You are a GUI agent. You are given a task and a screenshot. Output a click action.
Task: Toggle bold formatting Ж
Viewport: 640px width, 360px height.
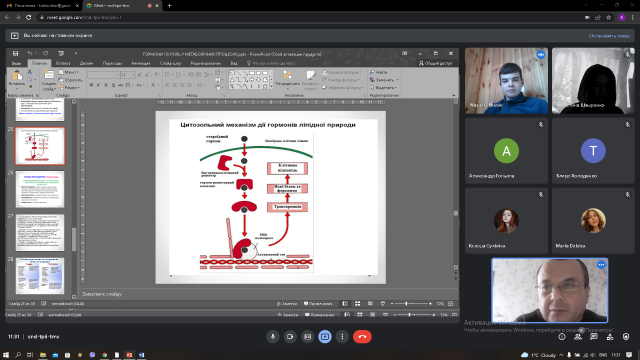91,85
